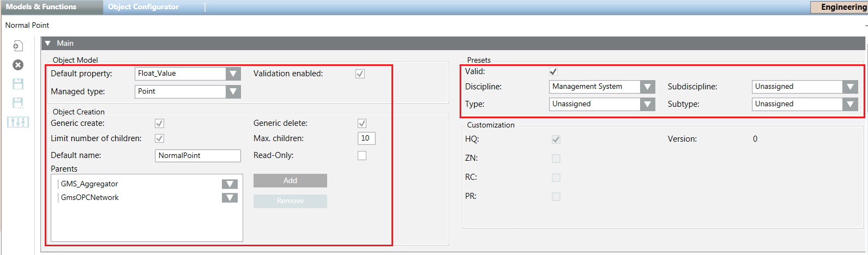Toggle Limit number of children checkbox

159,138
